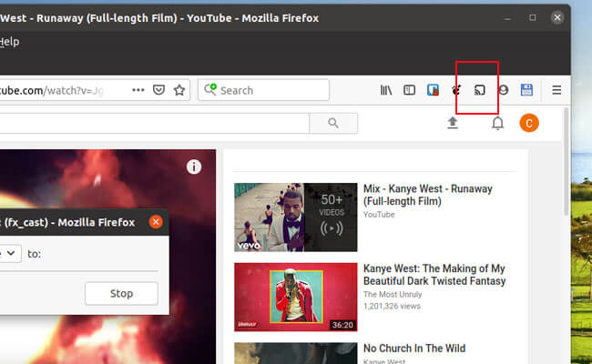Open the Firefox account avatar icon
This screenshot has height=364, width=592.
[x=504, y=90]
